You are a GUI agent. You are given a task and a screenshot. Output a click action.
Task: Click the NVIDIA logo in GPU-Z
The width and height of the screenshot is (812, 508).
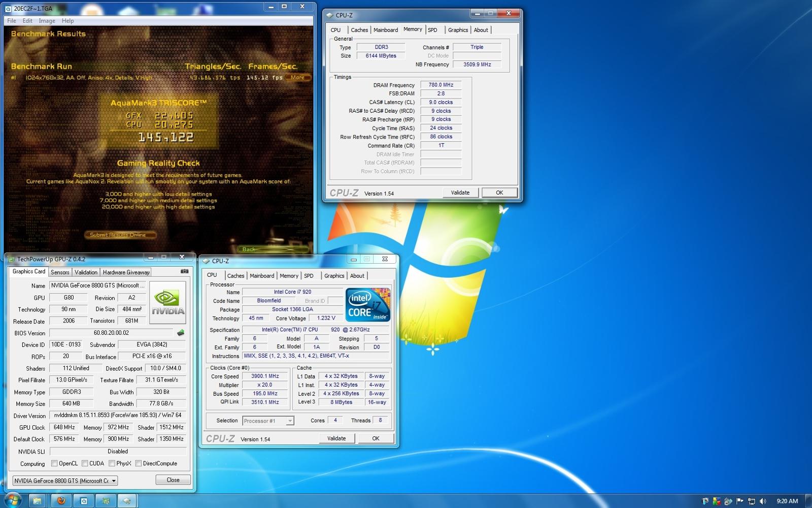tap(168, 303)
